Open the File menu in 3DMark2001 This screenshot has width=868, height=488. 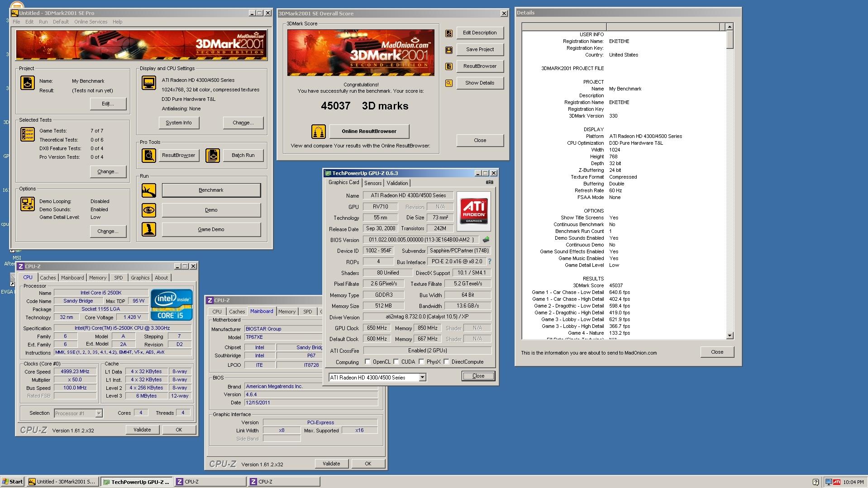[x=16, y=22]
